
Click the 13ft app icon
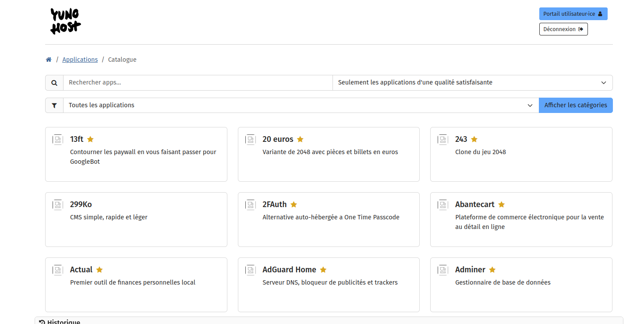coord(58,140)
